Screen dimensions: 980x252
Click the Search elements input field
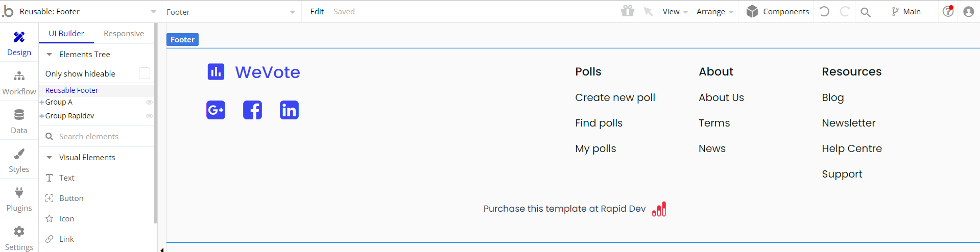97,136
